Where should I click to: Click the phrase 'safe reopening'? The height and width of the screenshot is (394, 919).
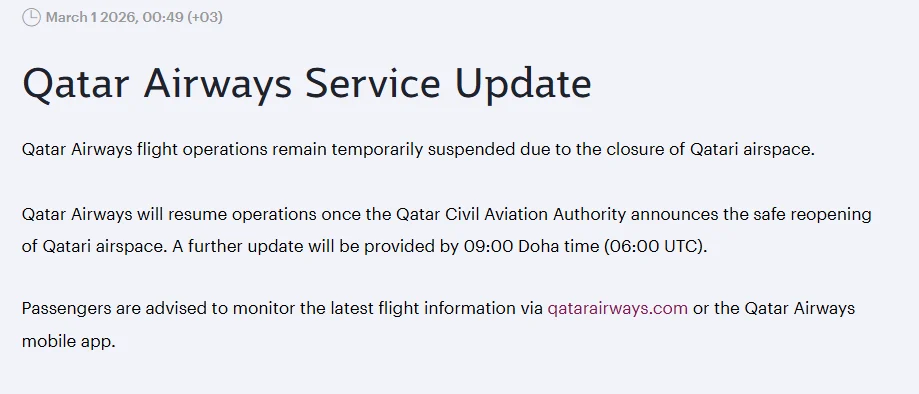813,215
